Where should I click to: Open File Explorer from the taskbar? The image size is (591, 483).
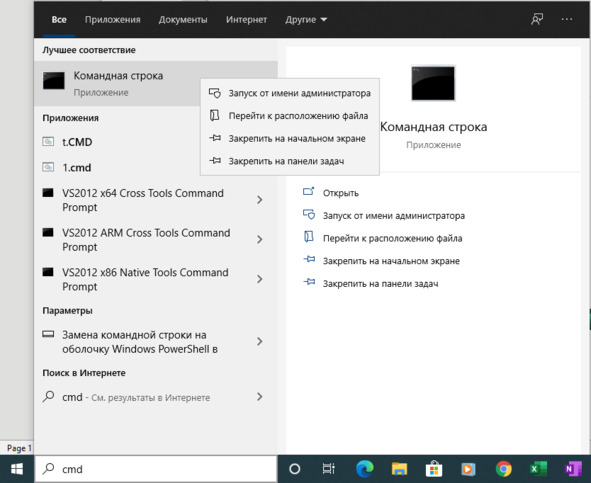(x=399, y=469)
